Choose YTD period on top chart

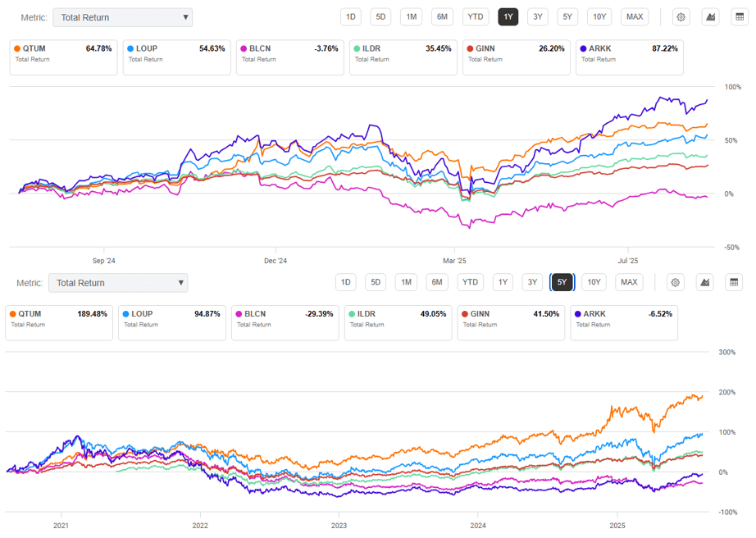pyautogui.click(x=476, y=17)
